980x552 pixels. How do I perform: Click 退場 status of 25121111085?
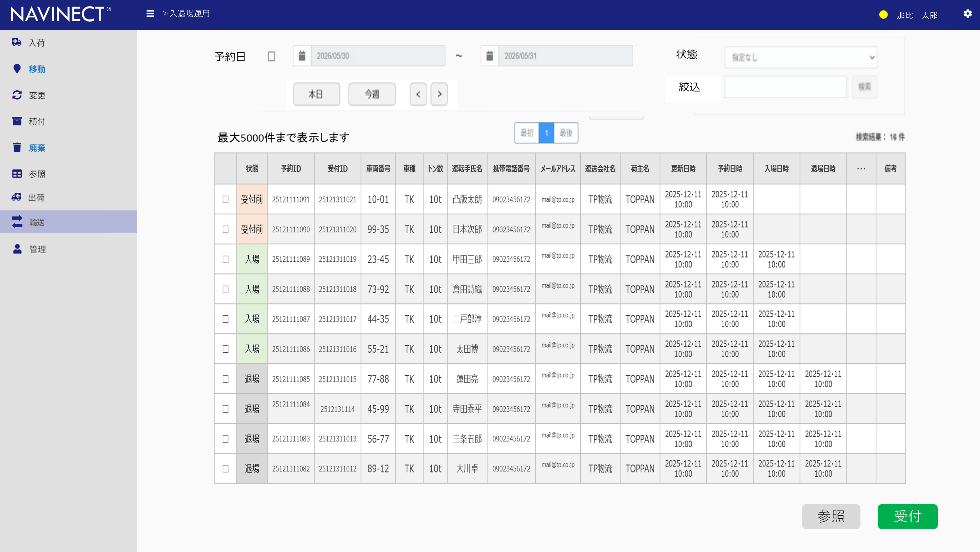tap(252, 379)
